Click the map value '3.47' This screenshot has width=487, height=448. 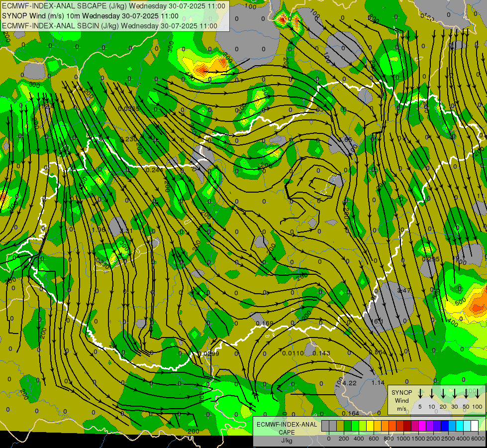click(404, 290)
